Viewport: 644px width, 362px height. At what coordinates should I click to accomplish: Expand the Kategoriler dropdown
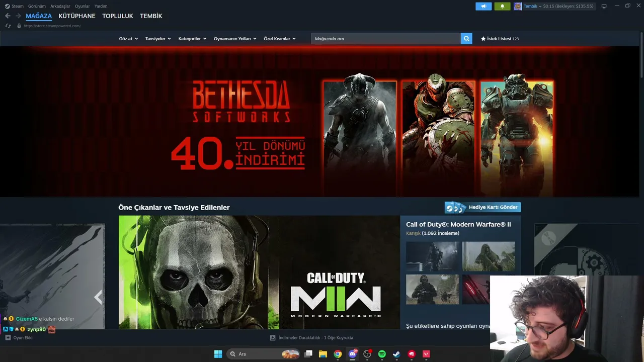point(192,39)
